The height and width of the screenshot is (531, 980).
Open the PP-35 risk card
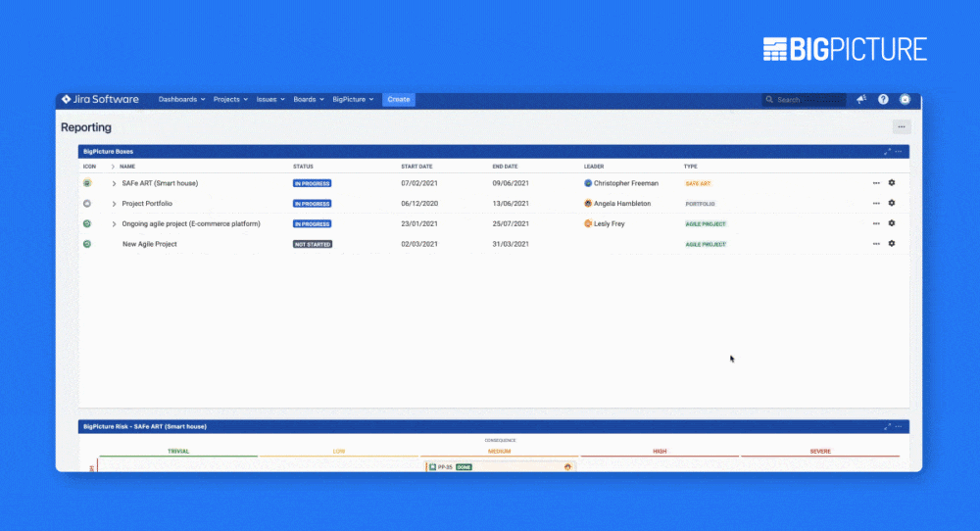pos(500,466)
